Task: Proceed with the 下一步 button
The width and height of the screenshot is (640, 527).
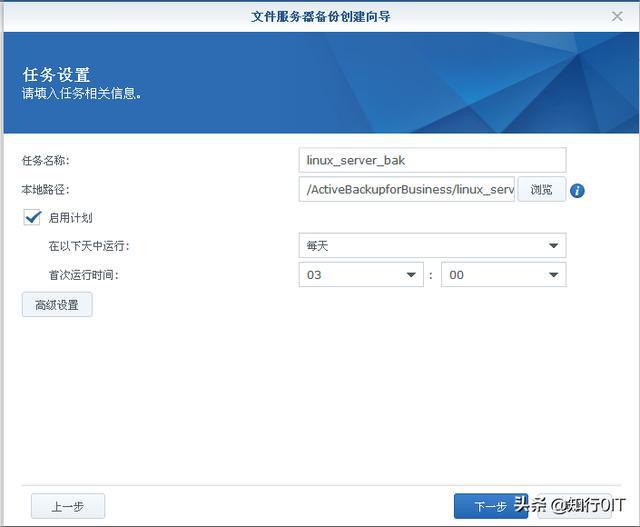Action: 491,506
